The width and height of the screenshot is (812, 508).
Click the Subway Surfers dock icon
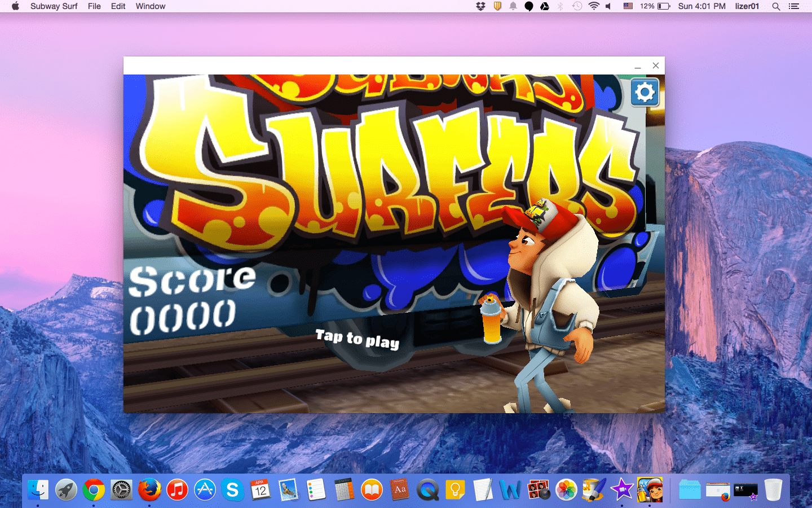[x=650, y=489]
